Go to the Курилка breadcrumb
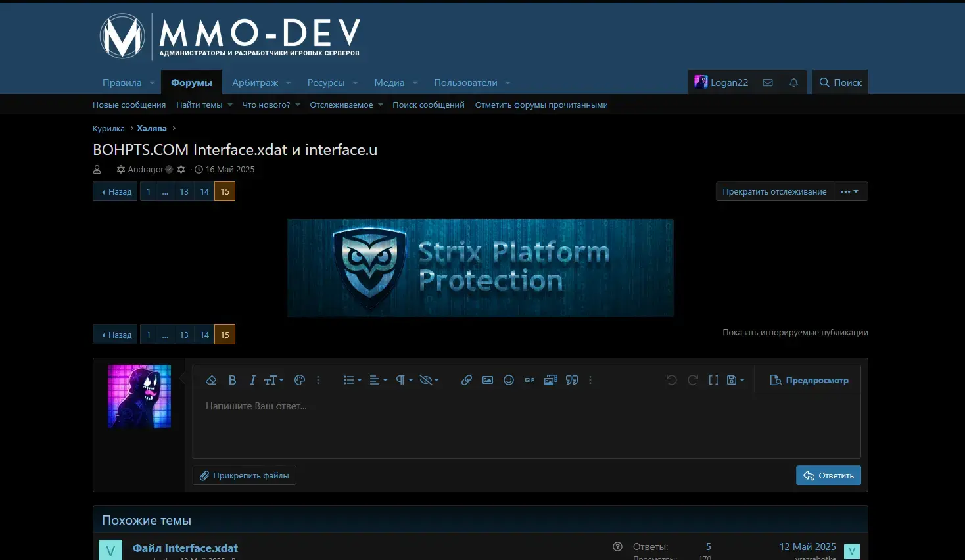 (108, 129)
